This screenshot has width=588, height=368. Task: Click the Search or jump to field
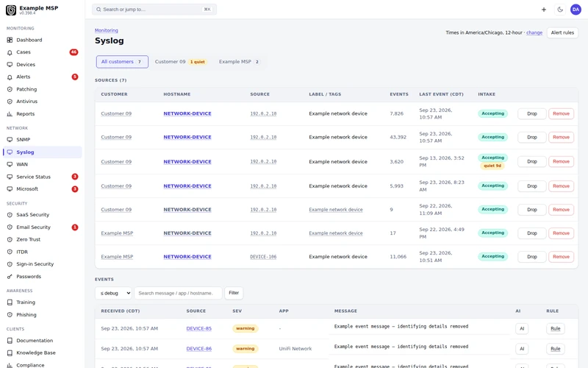tap(154, 10)
